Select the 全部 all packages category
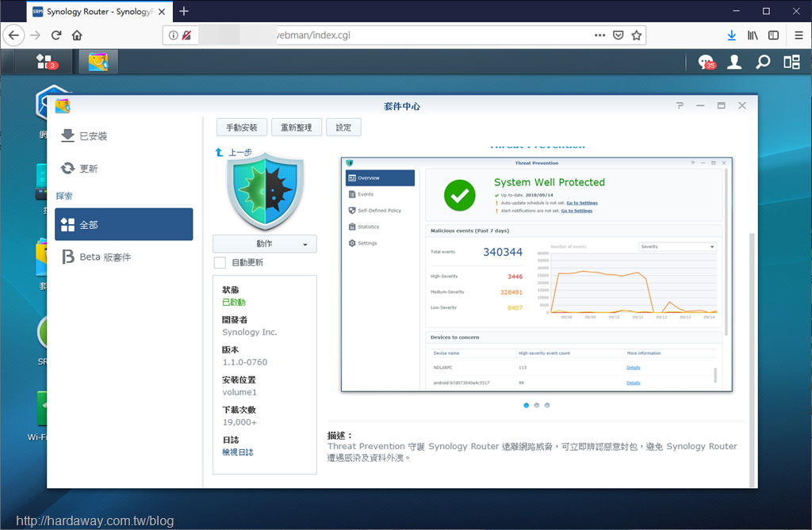 tap(124, 225)
